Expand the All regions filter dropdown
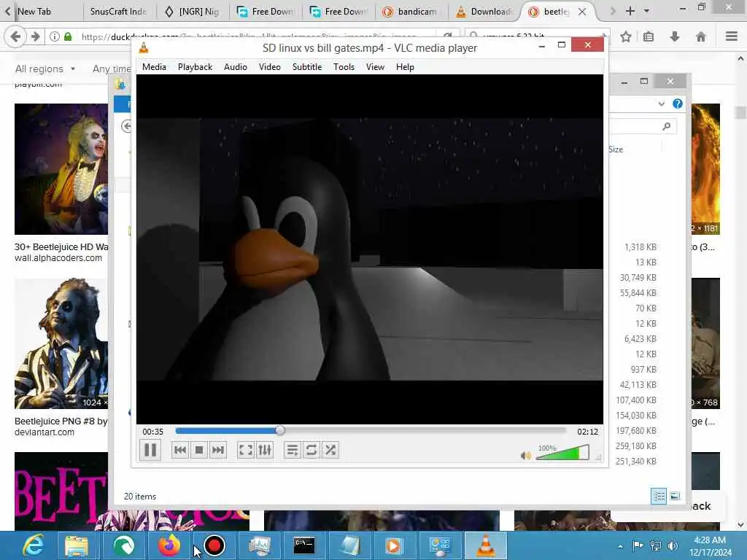Image resolution: width=747 pixels, height=560 pixels. pyautogui.click(x=45, y=69)
